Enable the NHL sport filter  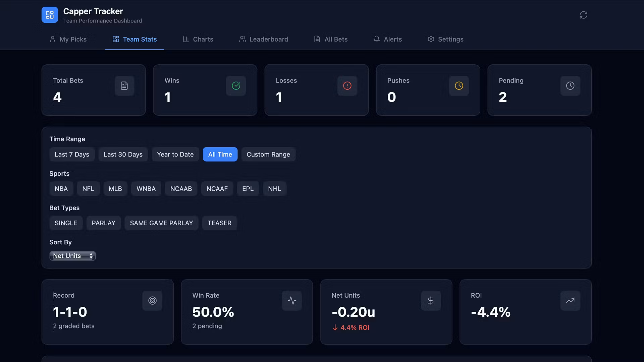[x=274, y=189]
